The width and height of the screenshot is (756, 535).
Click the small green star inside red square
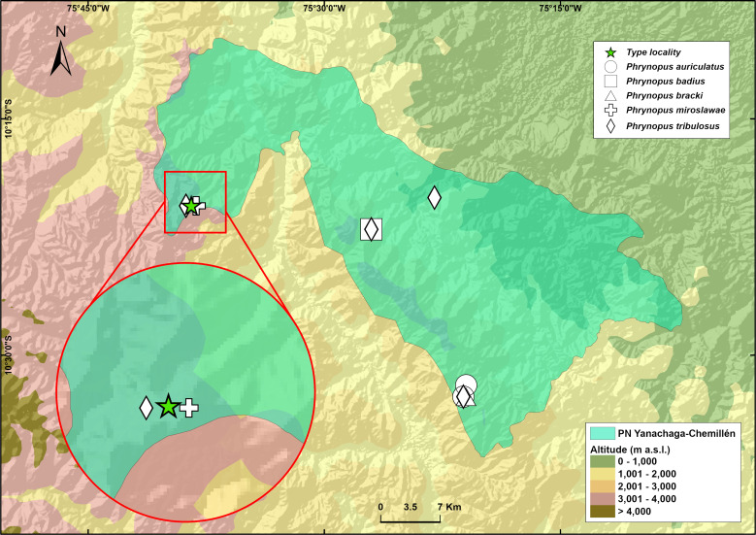192,206
